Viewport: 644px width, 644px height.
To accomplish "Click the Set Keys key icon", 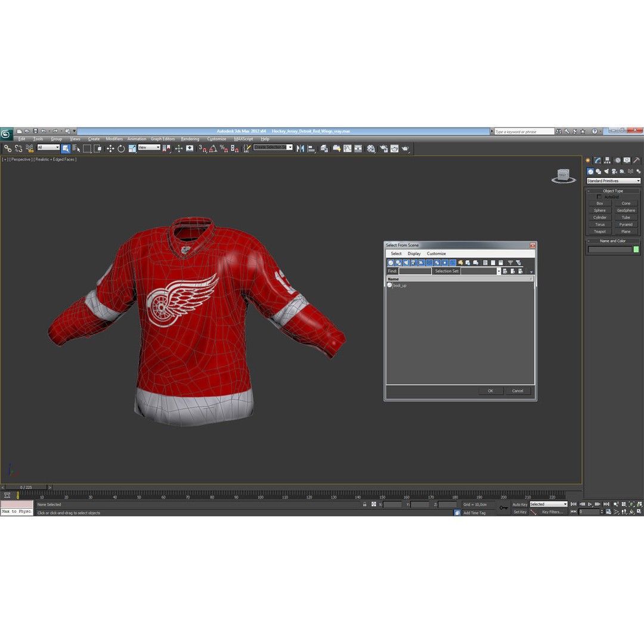I will (503, 508).
